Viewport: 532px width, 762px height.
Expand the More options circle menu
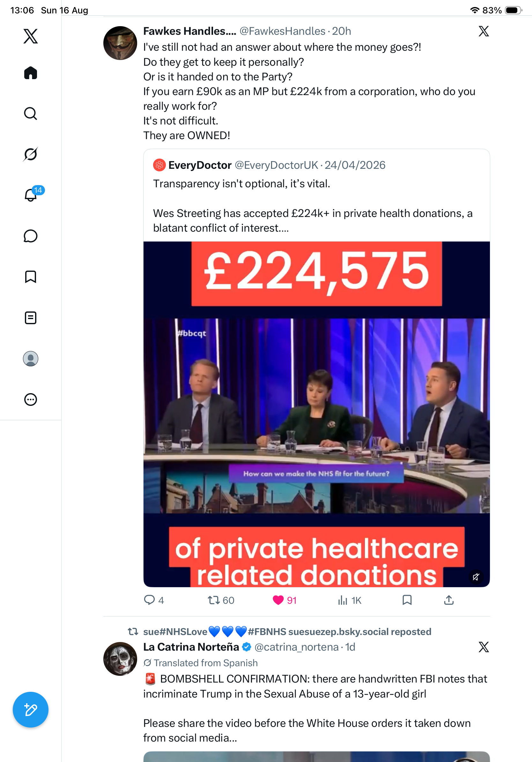[x=31, y=399]
